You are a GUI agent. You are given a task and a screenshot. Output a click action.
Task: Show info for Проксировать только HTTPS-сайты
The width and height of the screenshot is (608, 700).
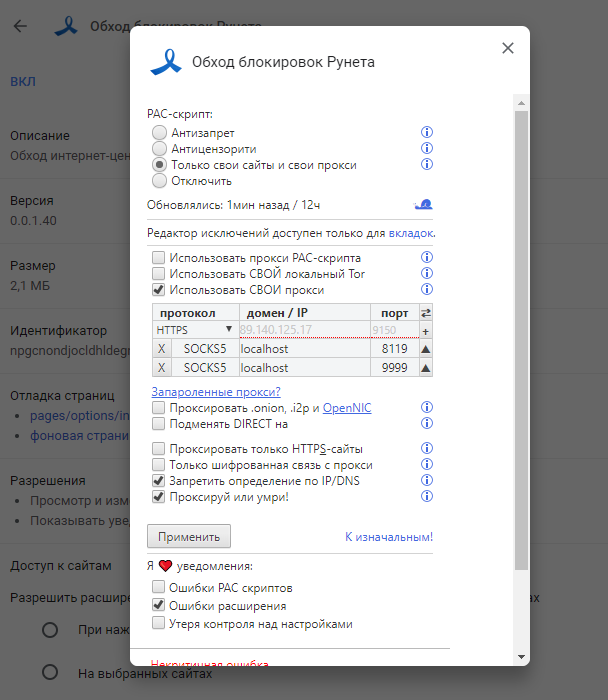pyautogui.click(x=427, y=448)
